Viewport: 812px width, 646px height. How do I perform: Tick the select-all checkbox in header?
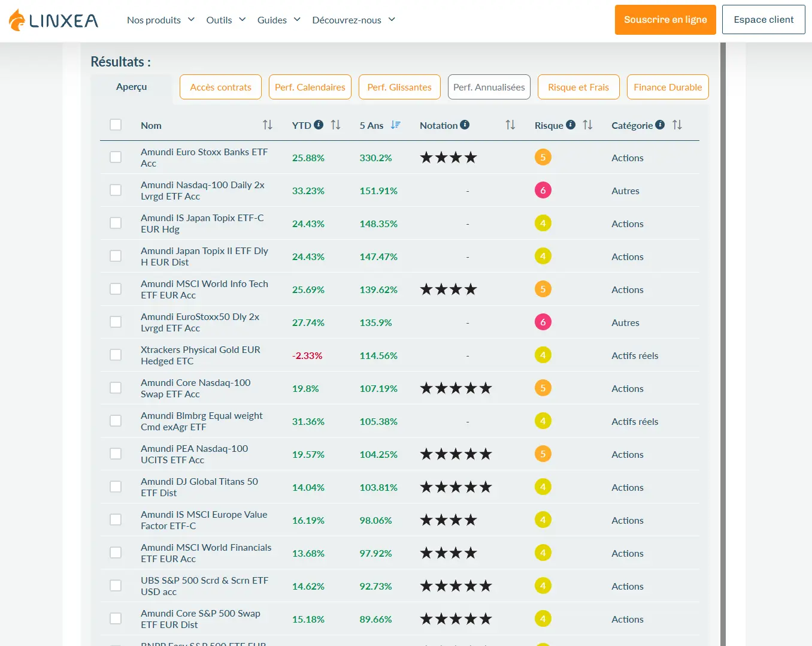pyautogui.click(x=116, y=125)
